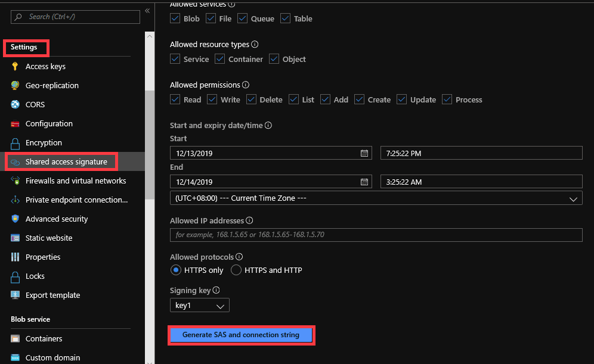Click the Advanced security shield icon
The width and height of the screenshot is (594, 364).
tap(15, 219)
